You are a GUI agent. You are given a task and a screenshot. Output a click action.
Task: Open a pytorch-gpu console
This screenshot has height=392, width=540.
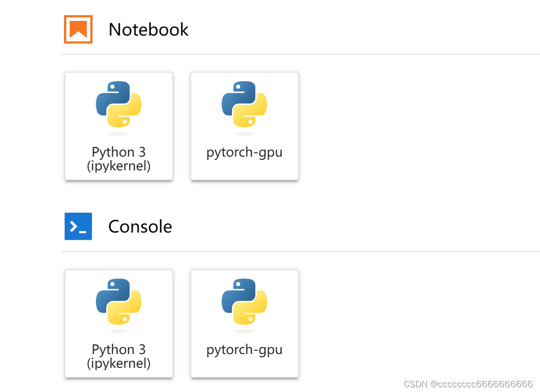[244, 324]
